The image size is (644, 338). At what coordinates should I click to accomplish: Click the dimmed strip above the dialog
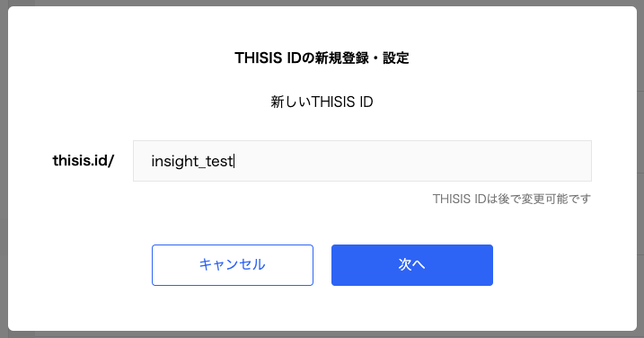click(322, 3)
